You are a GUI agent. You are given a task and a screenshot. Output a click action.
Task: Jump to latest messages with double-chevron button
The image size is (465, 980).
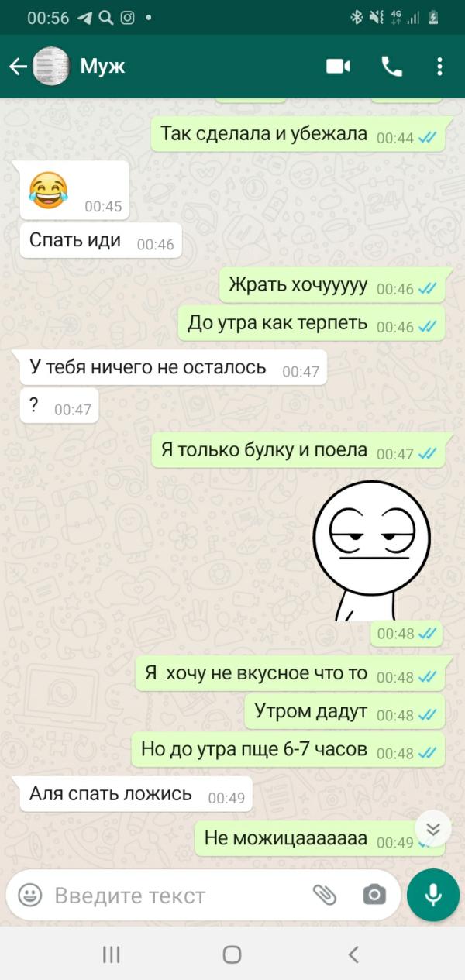(x=433, y=830)
